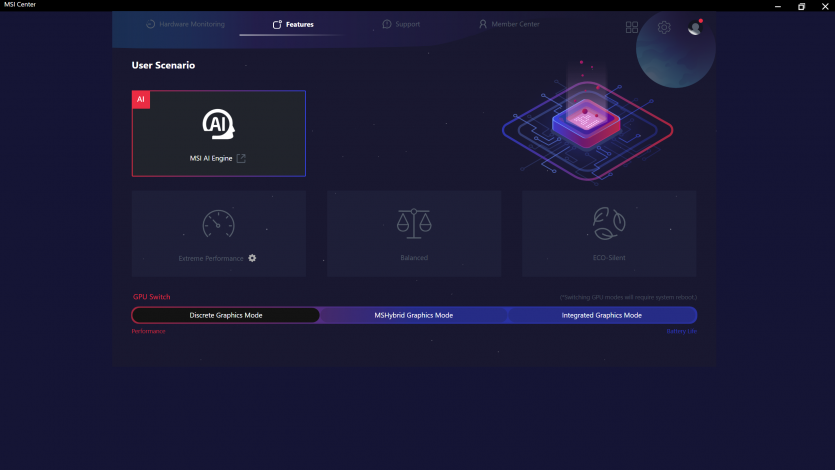Switch to the Features tab
Screen dimensions: 835x470
click(293, 24)
